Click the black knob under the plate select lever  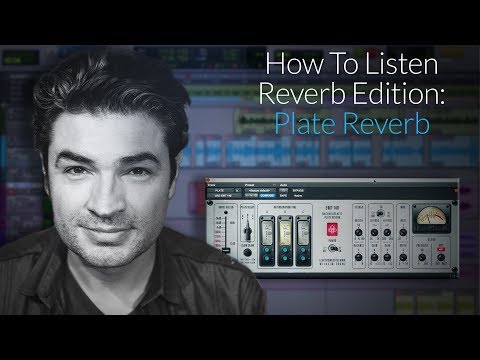click(x=247, y=252)
